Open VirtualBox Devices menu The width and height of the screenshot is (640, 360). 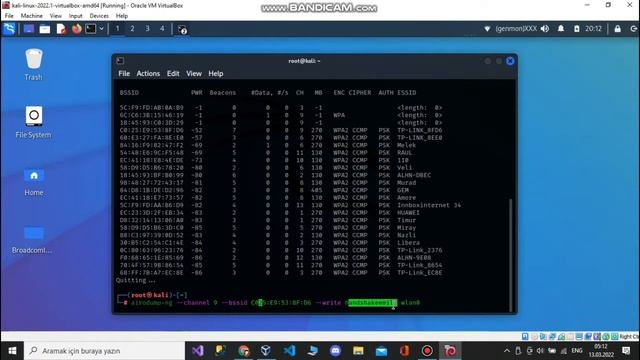pyautogui.click(x=99, y=16)
